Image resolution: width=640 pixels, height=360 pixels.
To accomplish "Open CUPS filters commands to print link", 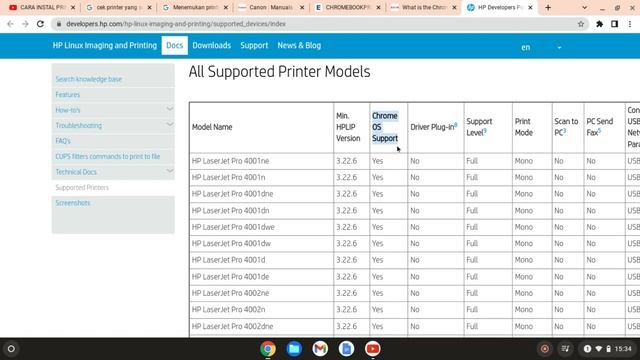I will tap(108, 156).
